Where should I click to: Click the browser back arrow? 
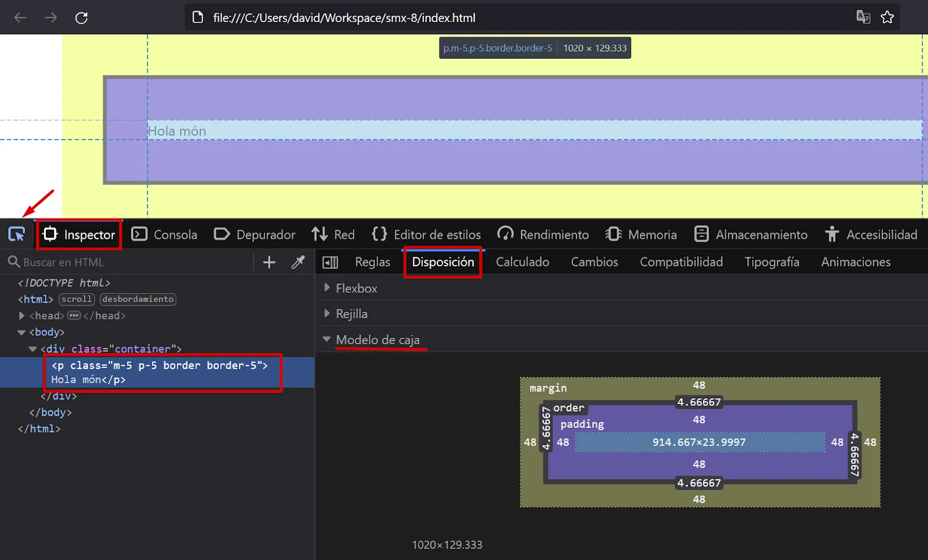point(20,18)
